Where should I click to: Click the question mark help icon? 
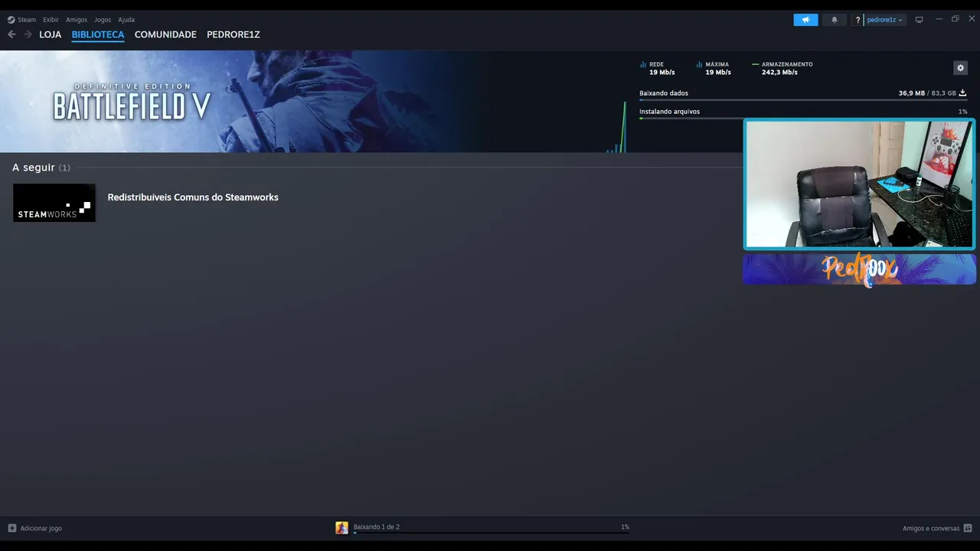click(x=857, y=20)
